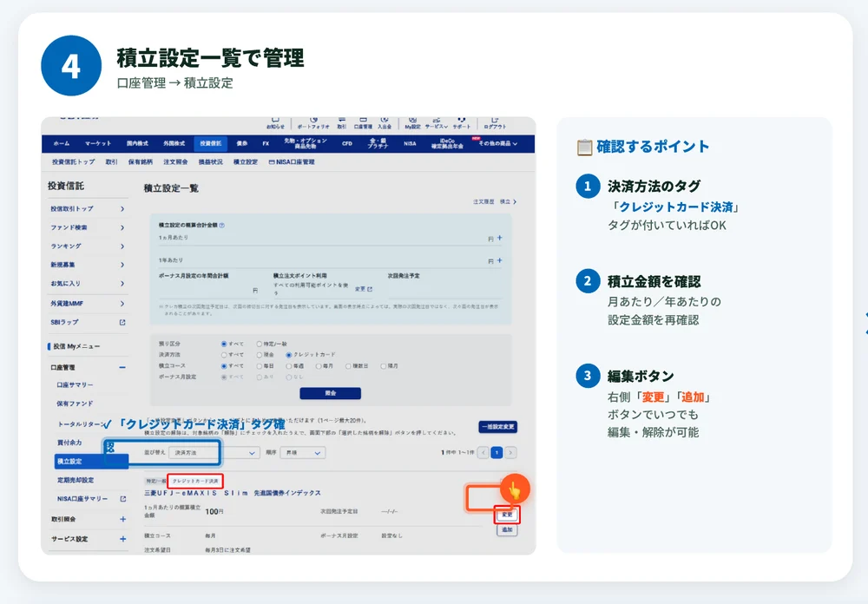
Task: Click the ログアウト icon
Action: coord(495,123)
